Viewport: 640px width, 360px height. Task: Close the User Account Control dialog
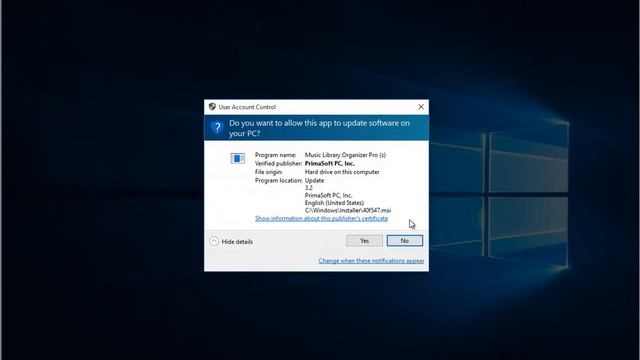[x=421, y=107]
